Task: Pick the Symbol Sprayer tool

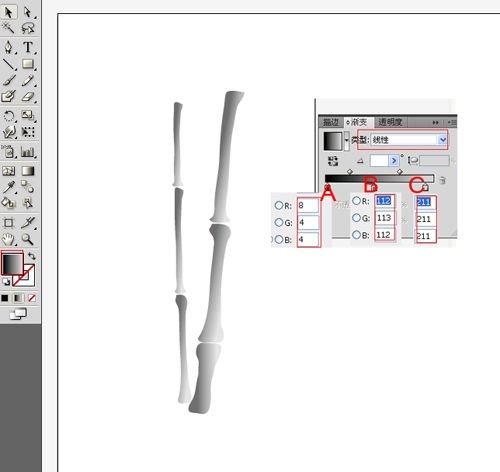Action: 8,152
